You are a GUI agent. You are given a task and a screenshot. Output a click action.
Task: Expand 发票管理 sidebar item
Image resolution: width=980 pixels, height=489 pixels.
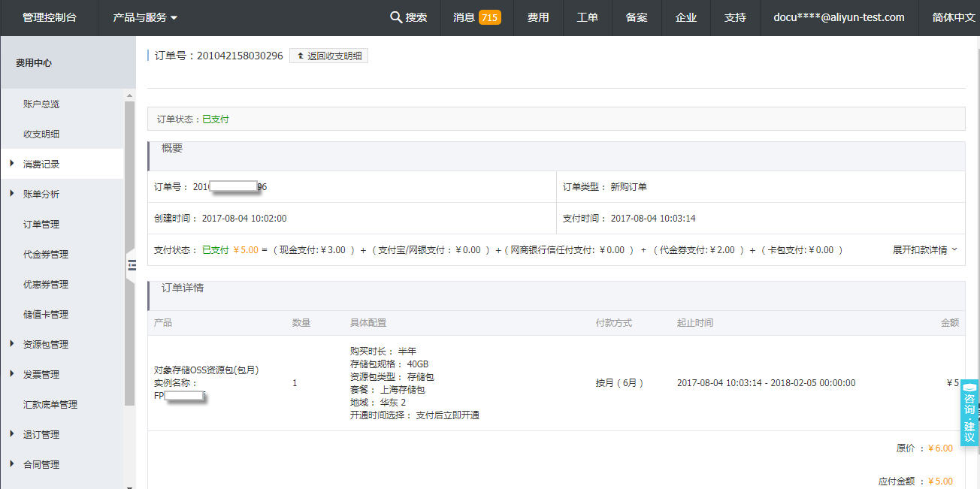click(x=41, y=374)
